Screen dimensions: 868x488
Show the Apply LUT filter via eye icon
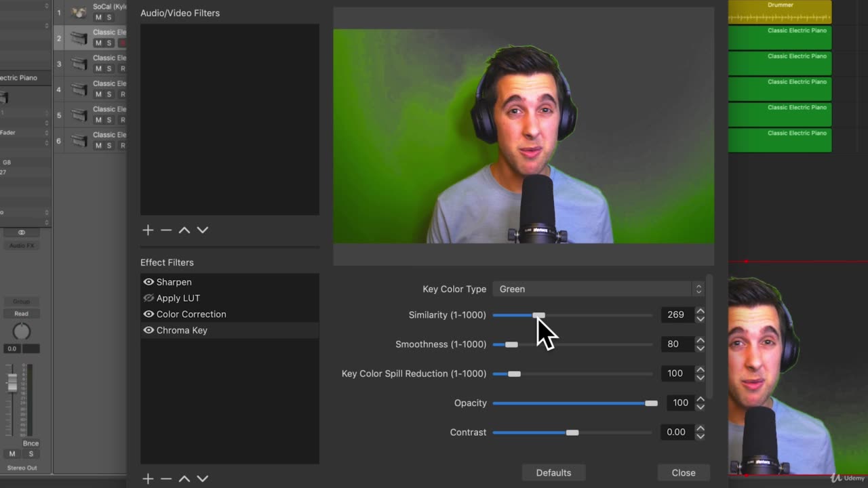(149, 298)
